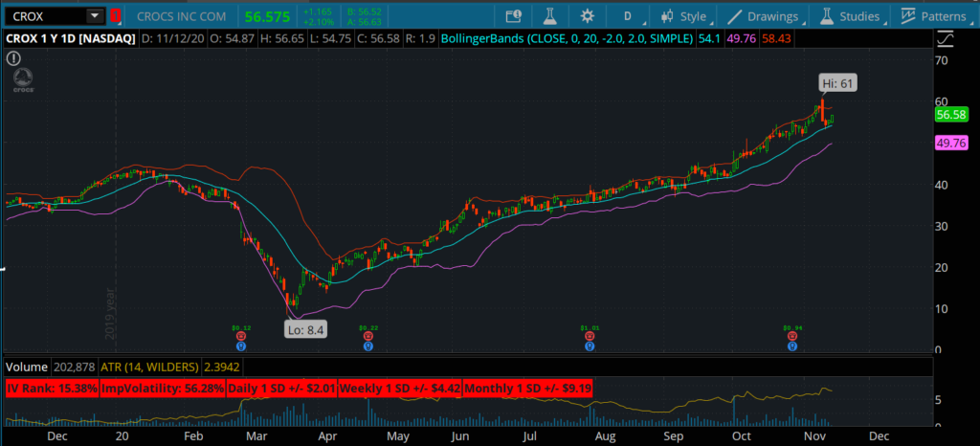
Task: Click the Daily 1 SD +/- $2.01 label
Action: [282, 388]
